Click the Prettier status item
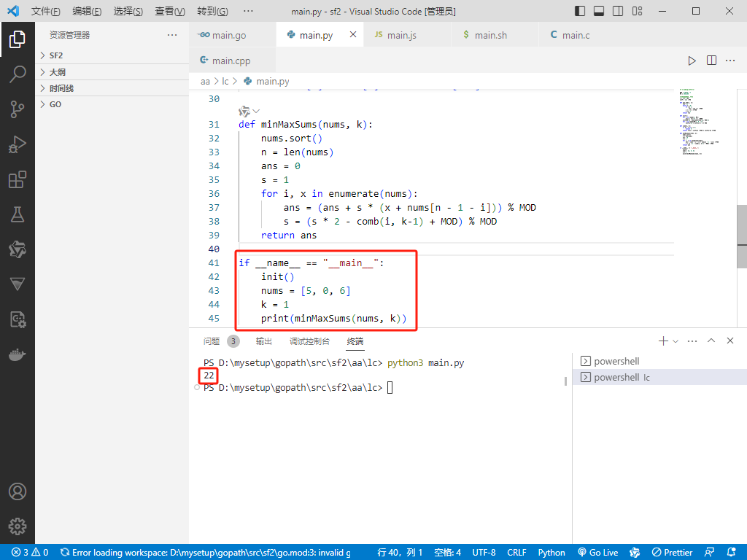Screen dimensions: 747x560 pos(672,553)
